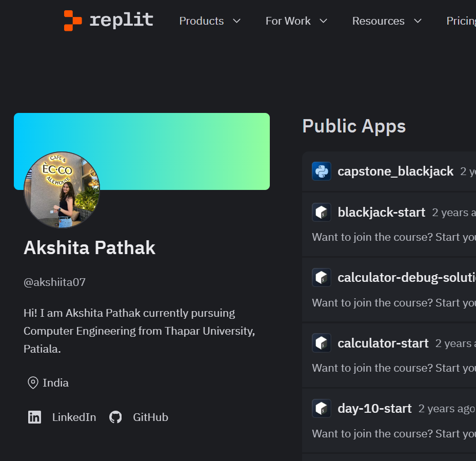The height and width of the screenshot is (461, 476).
Task: Expand the For Work dropdown chevron
Action: pyautogui.click(x=323, y=21)
